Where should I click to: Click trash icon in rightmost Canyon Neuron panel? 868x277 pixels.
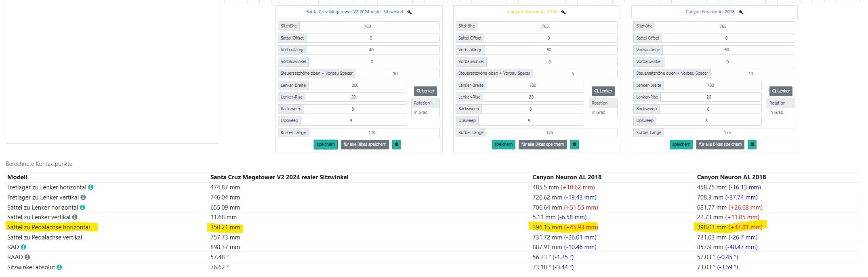click(752, 145)
